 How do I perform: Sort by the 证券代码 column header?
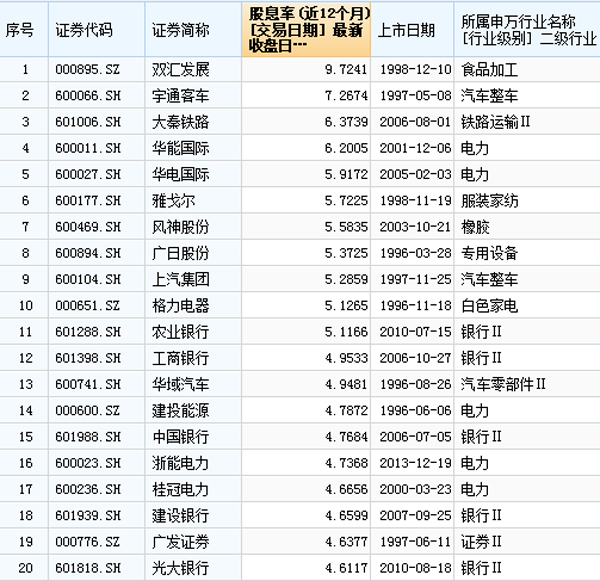[x=85, y=30]
